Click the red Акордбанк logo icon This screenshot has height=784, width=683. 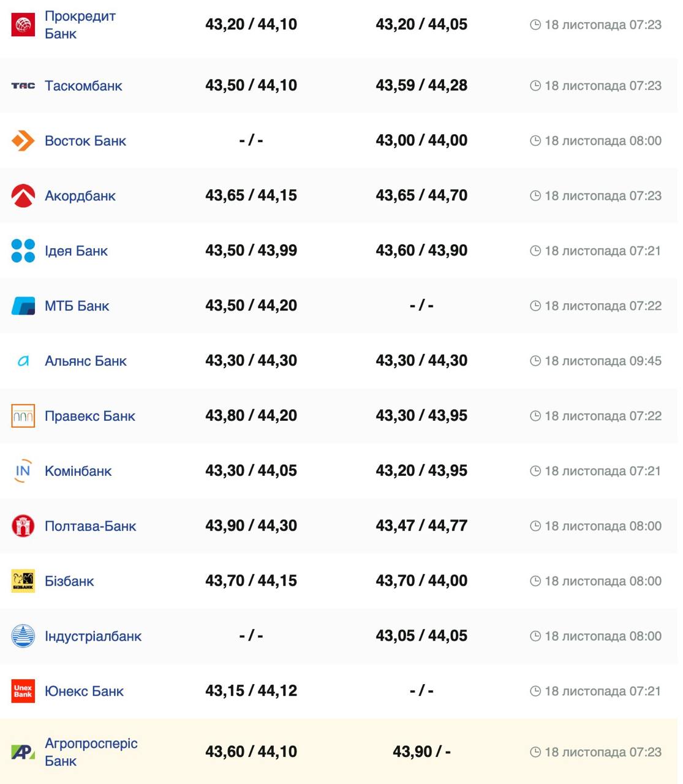point(23,196)
